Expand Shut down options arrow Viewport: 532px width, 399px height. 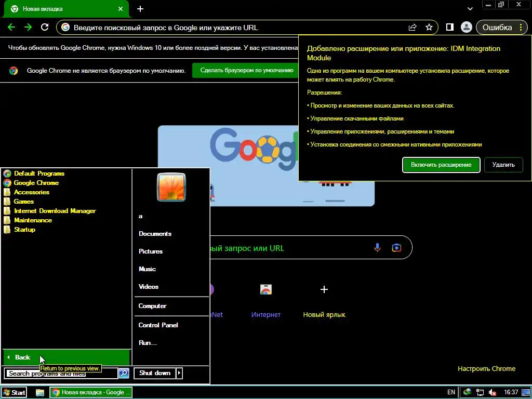click(179, 373)
